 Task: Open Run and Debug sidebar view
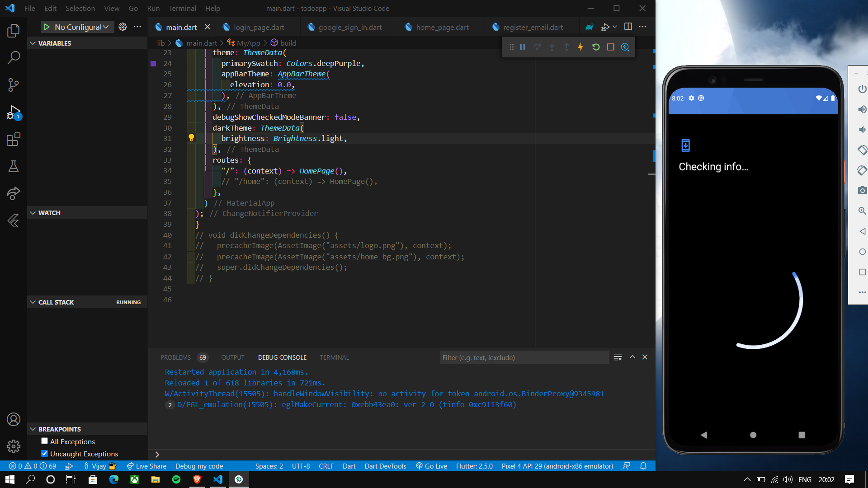13,112
